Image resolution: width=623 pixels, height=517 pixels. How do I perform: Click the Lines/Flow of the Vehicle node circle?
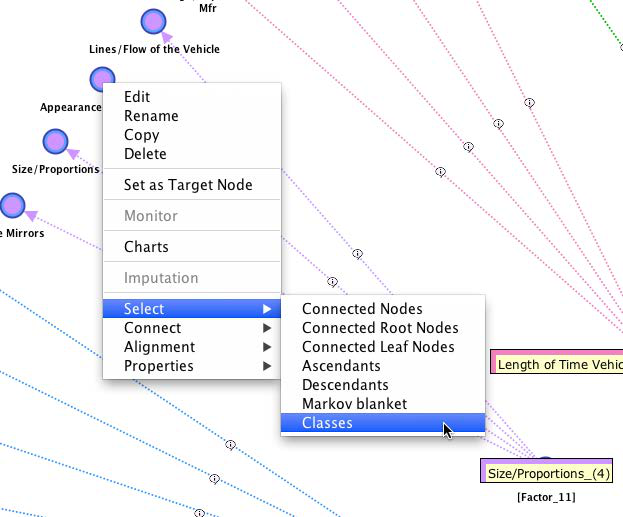[152, 21]
